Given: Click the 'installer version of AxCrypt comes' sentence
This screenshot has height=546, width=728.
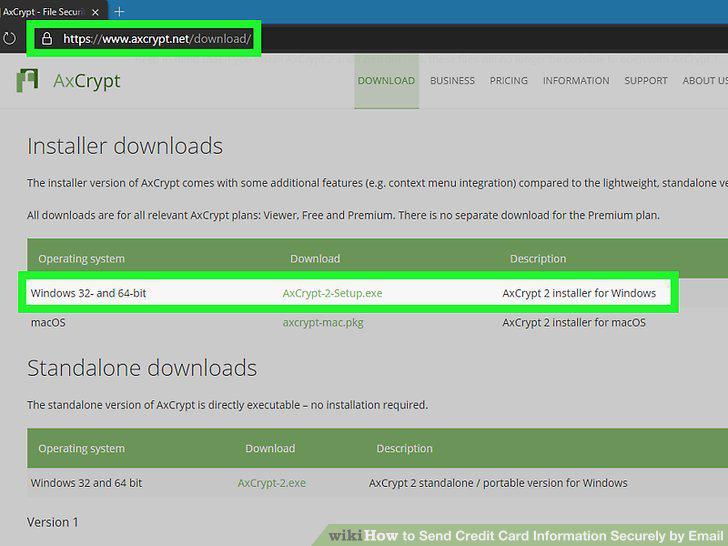Looking at the screenshot, I should tap(377, 183).
